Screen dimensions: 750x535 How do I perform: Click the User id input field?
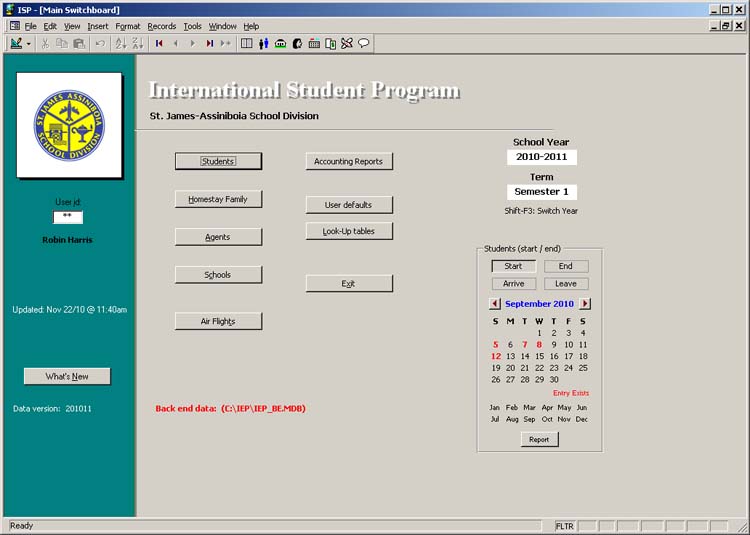tap(67, 216)
